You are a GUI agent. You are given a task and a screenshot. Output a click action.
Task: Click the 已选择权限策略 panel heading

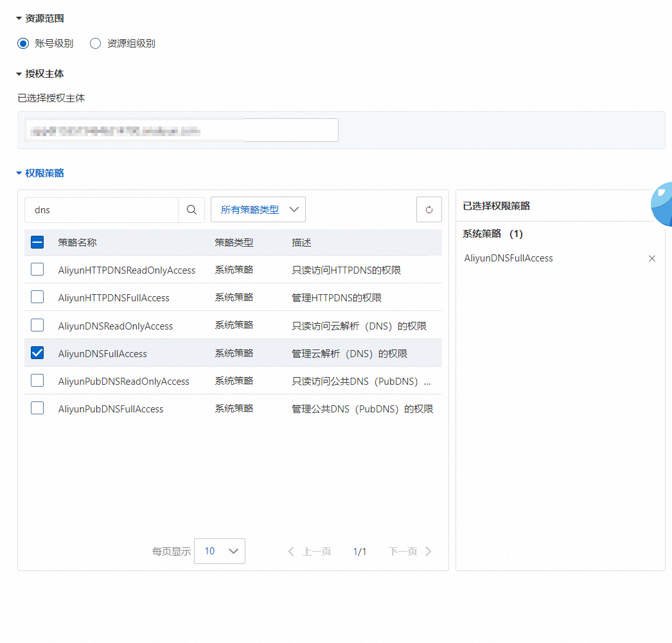pyautogui.click(x=496, y=206)
